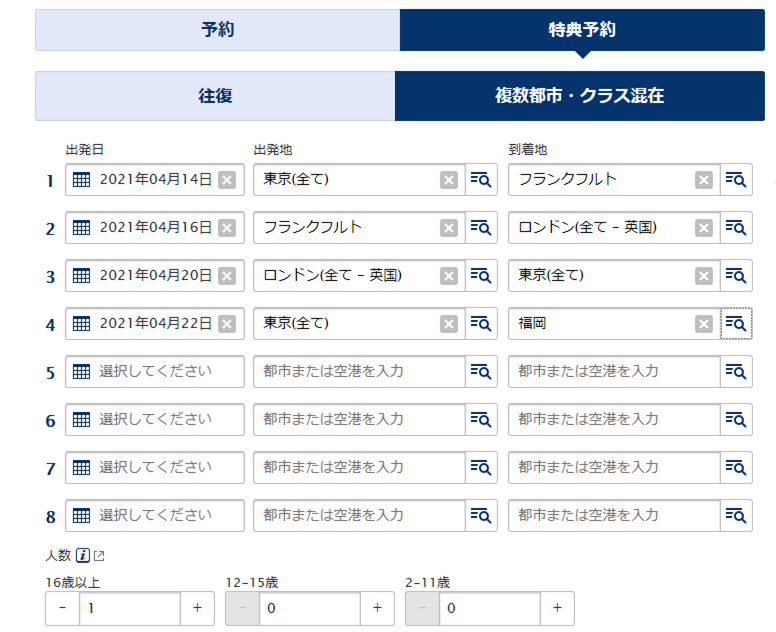The width and height of the screenshot is (776, 632).
Task: Focus the row 5 origin city field
Action: coord(359,372)
